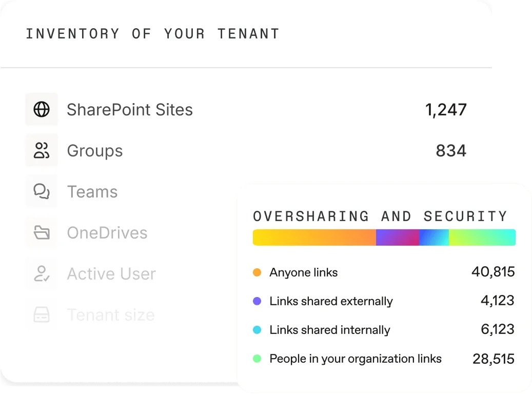Click the purple segment of the oversharing bar
This screenshot has width=532, height=395.
click(397, 237)
